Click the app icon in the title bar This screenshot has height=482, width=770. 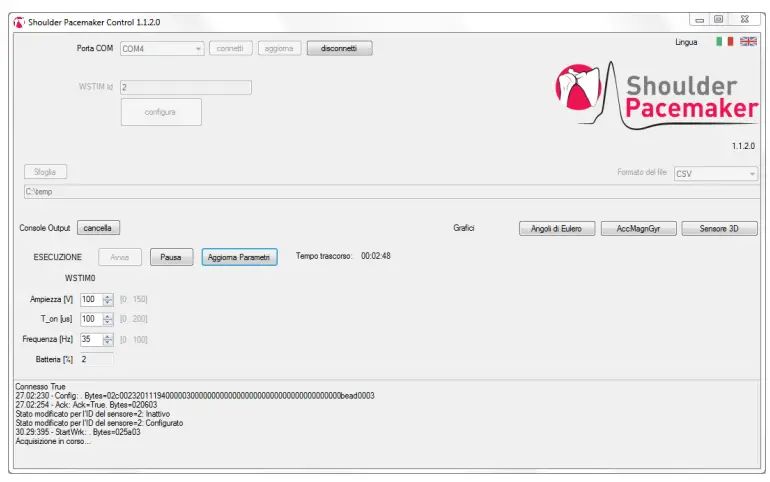(19, 22)
